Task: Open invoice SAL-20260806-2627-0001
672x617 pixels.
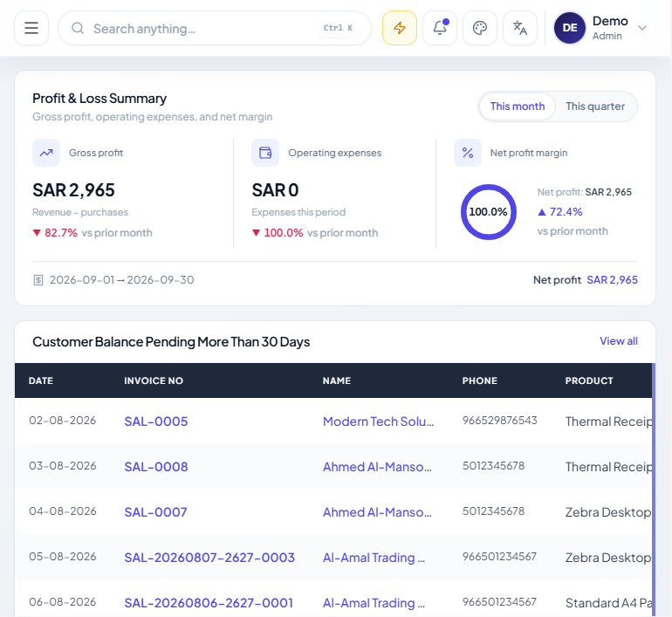Action: (x=209, y=603)
